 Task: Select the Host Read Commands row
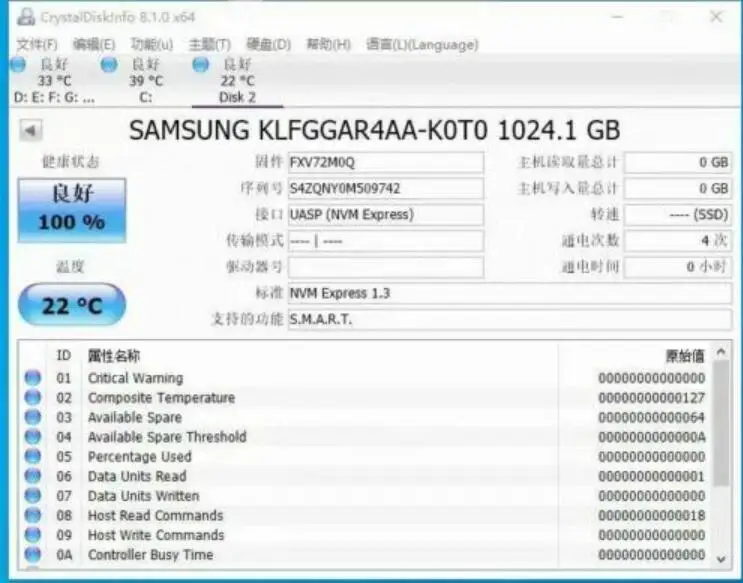pos(365,515)
